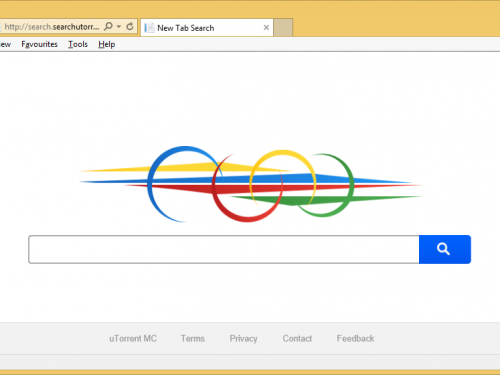Screen dimensions: 500x375
Task: Click the address bar search magnifier icon
Action: (x=108, y=26)
